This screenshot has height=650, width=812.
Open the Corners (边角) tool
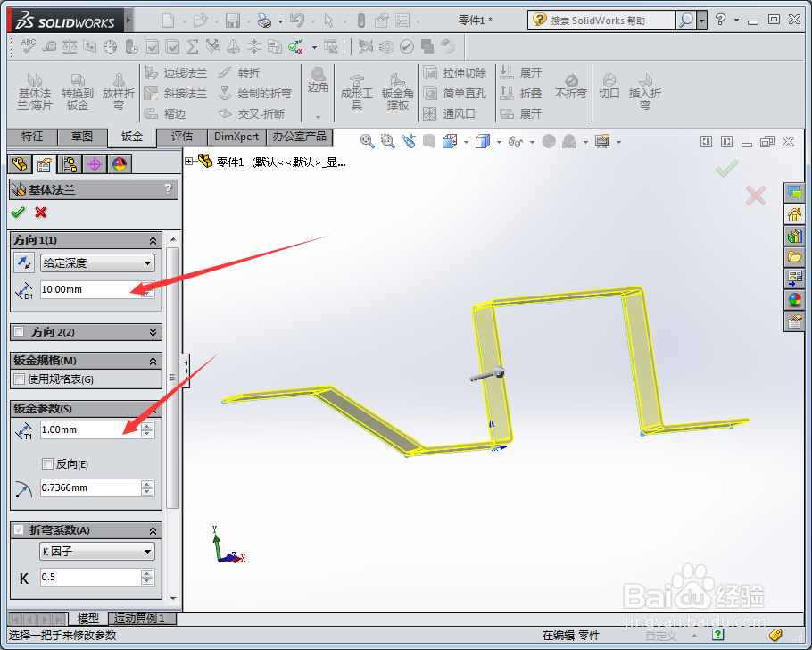318,81
